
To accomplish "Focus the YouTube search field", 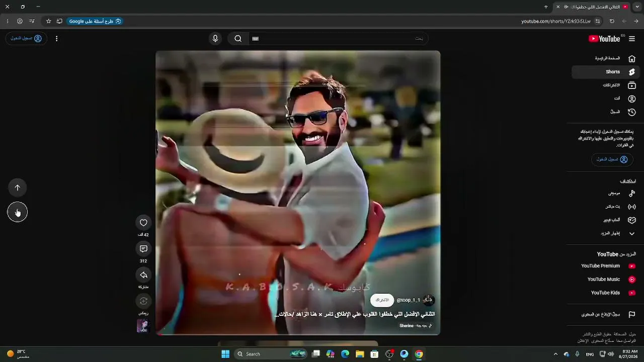I will 339,39.
